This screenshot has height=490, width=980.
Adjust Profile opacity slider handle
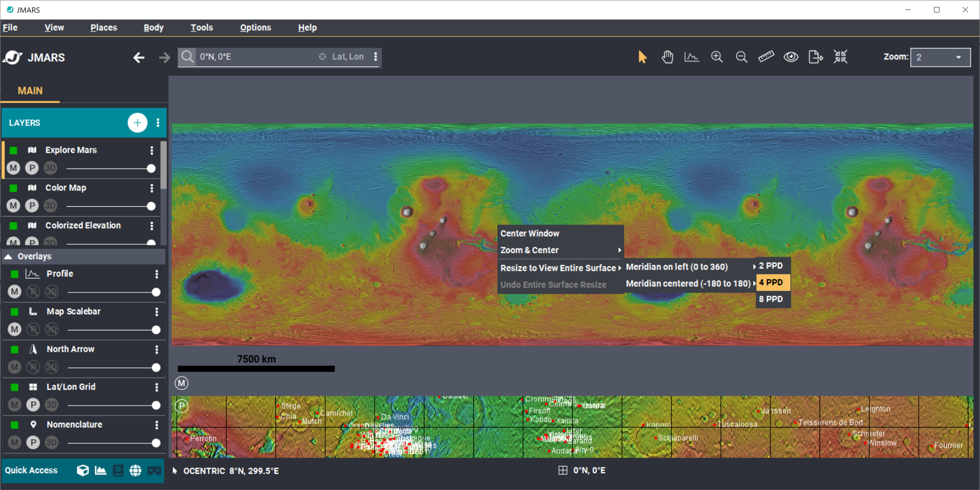pyautogui.click(x=156, y=292)
